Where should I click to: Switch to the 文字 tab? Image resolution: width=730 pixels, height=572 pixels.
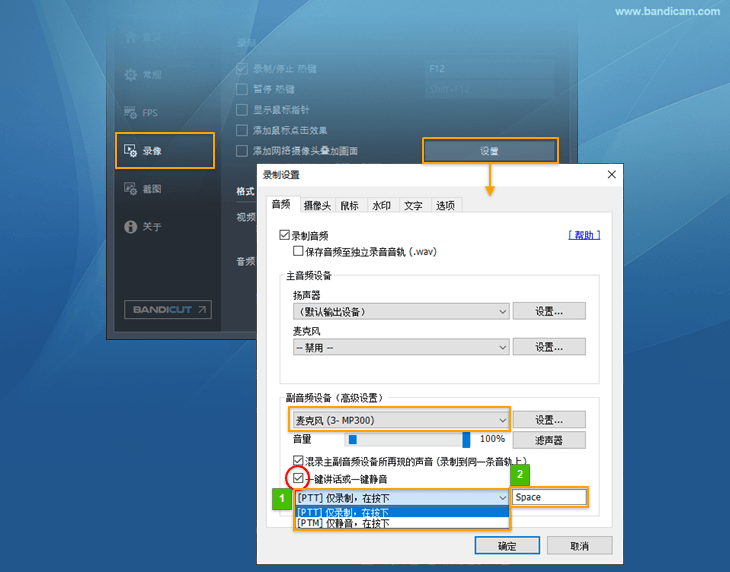point(413,205)
